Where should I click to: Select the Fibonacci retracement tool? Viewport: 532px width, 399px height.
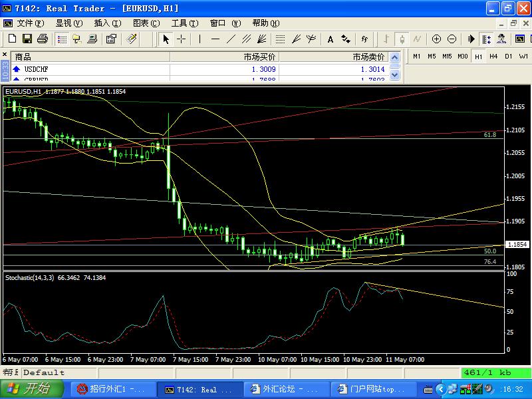tap(280, 39)
